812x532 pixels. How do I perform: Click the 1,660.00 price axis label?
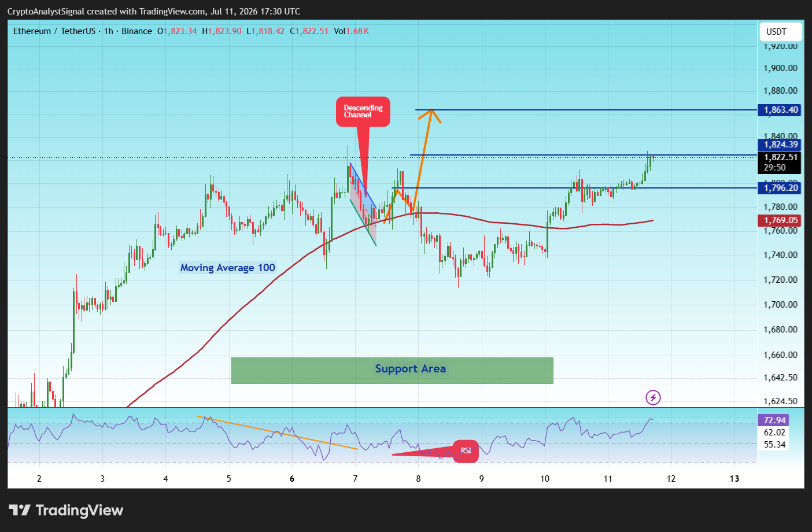pyautogui.click(x=780, y=355)
